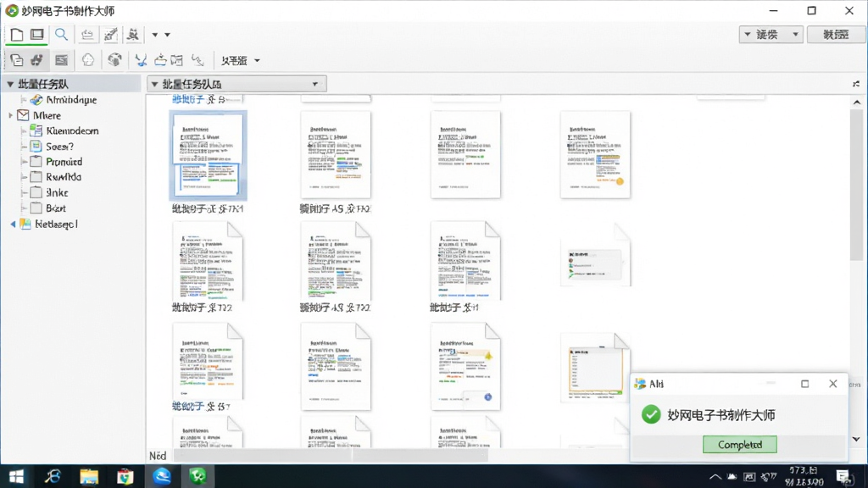
Task: Click the pin icon at the content panel's top-right corner
Action: click(856, 84)
